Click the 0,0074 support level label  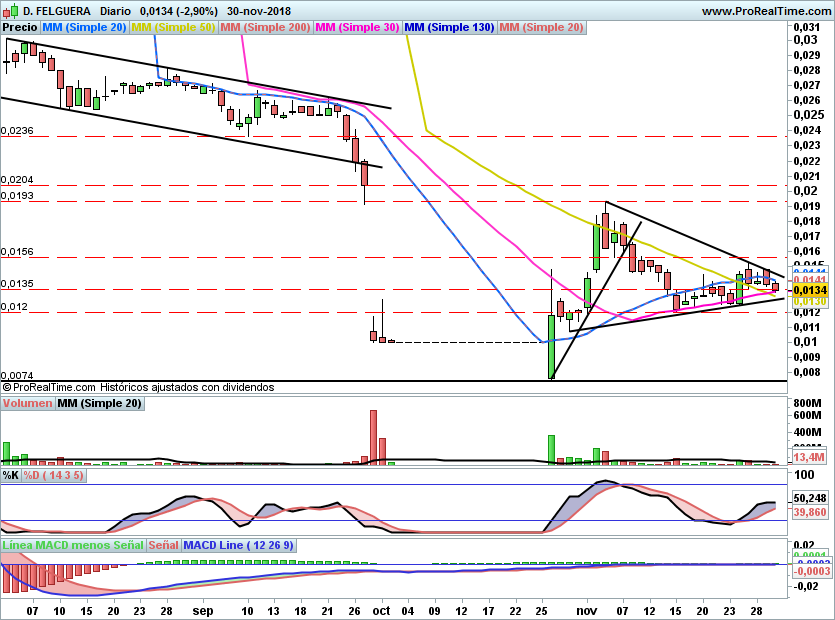17,375
